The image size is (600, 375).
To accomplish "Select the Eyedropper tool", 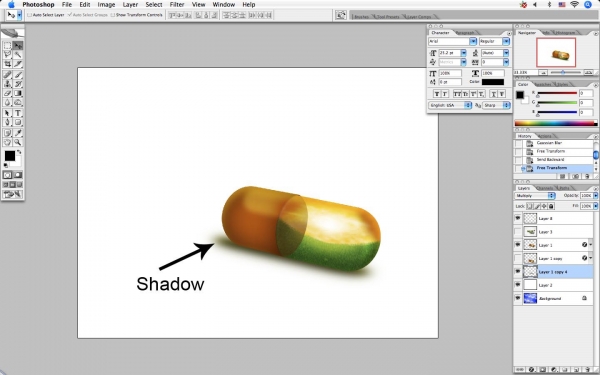I will click(18, 133).
